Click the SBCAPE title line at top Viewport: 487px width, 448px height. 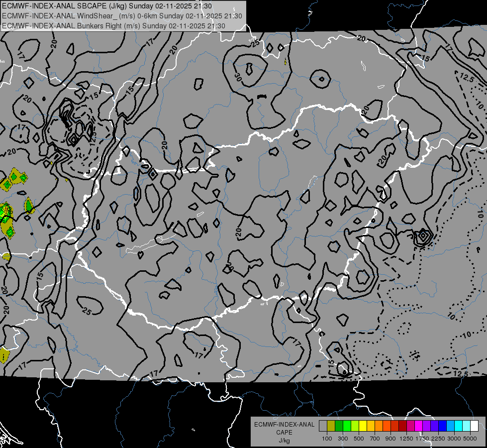[x=107, y=6]
